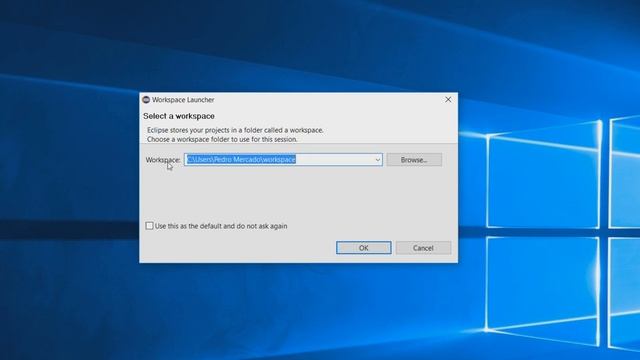Viewport: 640px width, 360px height.
Task: Expand the Workspace path dropdown arrow
Action: (x=378, y=160)
